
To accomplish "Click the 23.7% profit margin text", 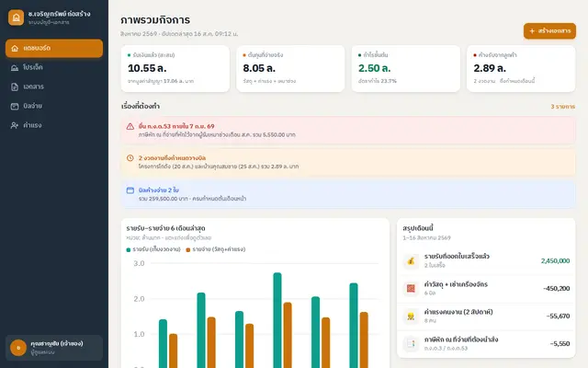I will [x=388, y=81].
